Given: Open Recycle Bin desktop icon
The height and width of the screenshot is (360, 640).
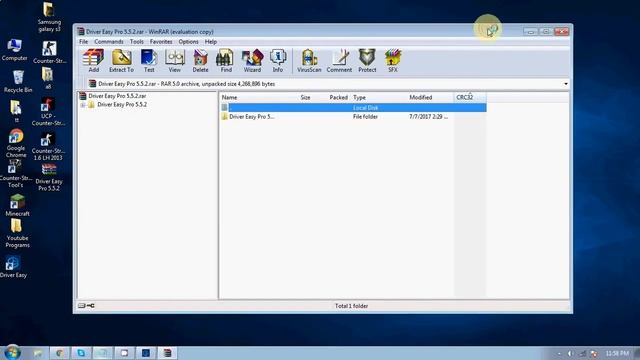Looking at the screenshot, I should [18, 81].
